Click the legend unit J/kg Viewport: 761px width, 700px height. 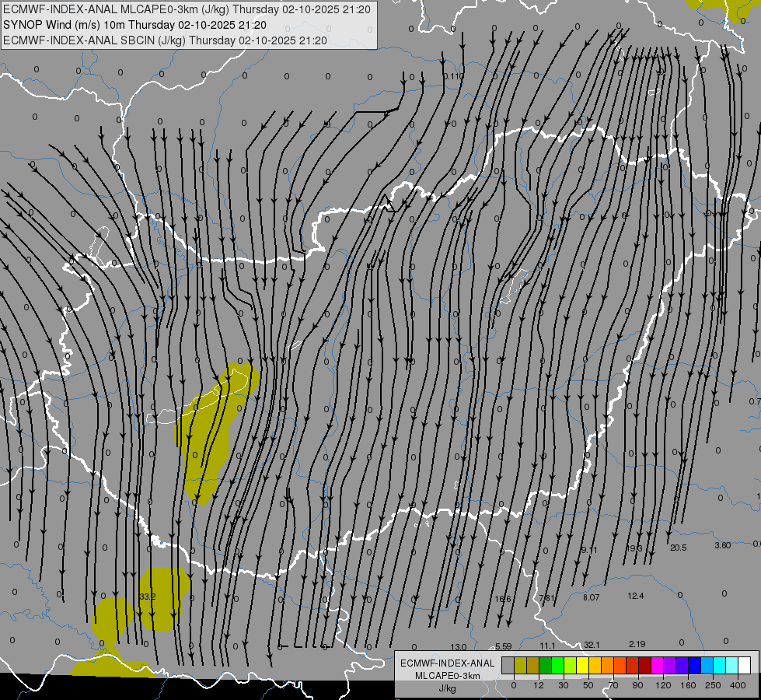(448, 688)
